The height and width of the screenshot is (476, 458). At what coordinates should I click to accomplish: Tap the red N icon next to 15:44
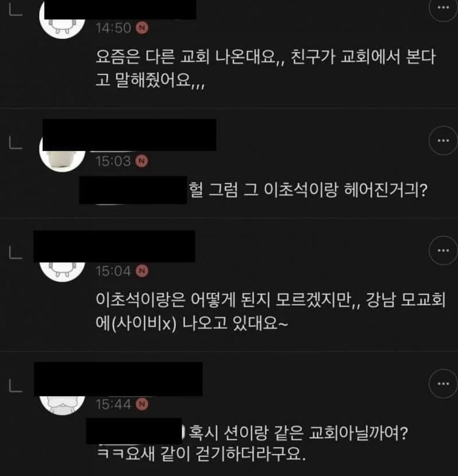tap(142, 404)
